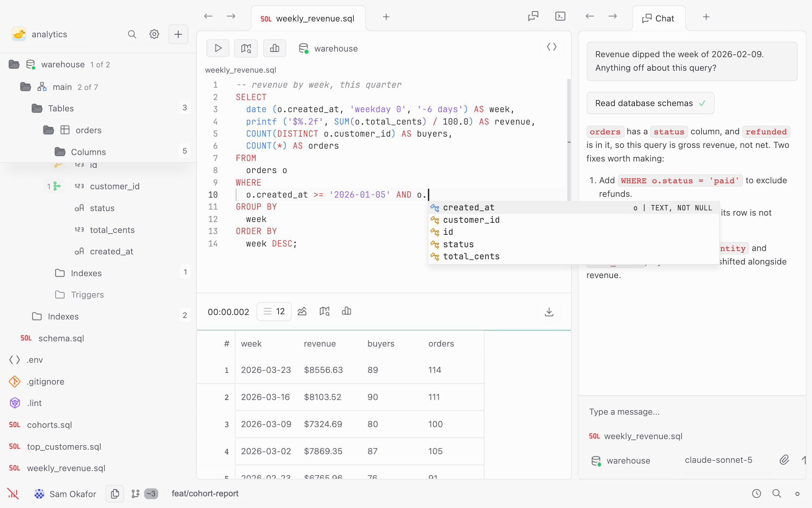Screen dimensions: 812x508
Task: Open the chart icon in the editor toolbar
Action: [x=274, y=48]
